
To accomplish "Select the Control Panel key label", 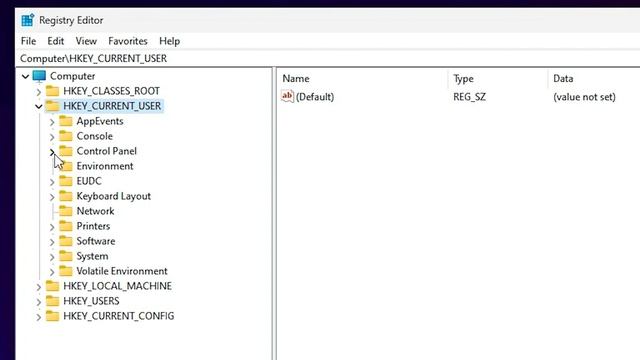I will (x=107, y=151).
